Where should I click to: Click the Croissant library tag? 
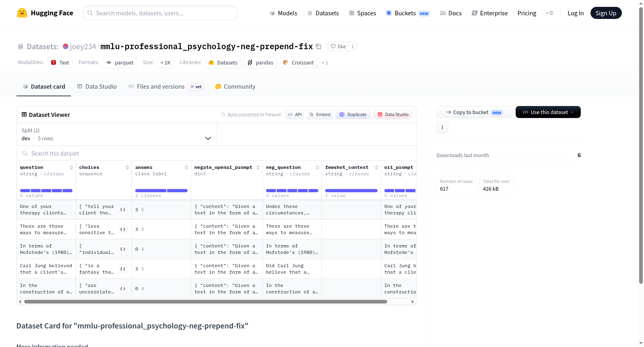click(299, 62)
